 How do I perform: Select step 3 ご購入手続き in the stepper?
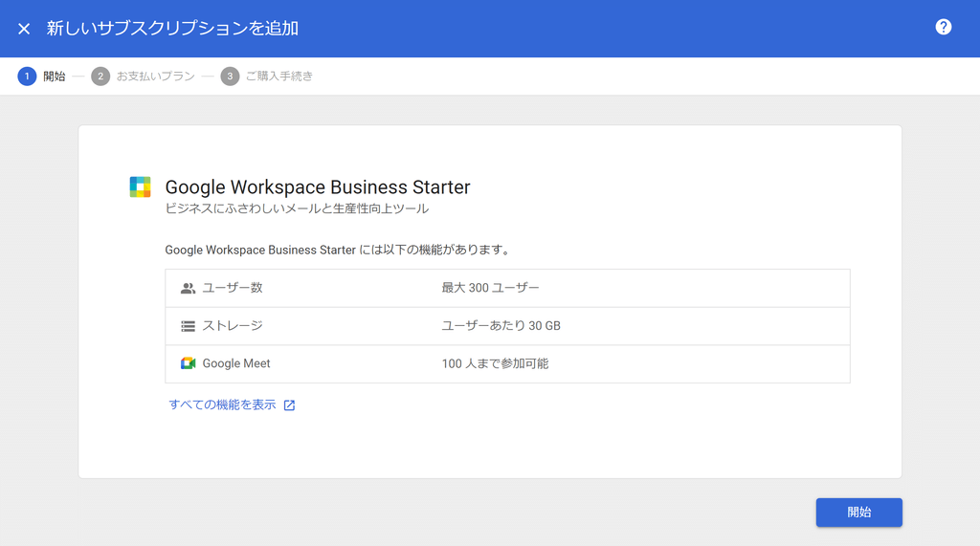(267, 76)
